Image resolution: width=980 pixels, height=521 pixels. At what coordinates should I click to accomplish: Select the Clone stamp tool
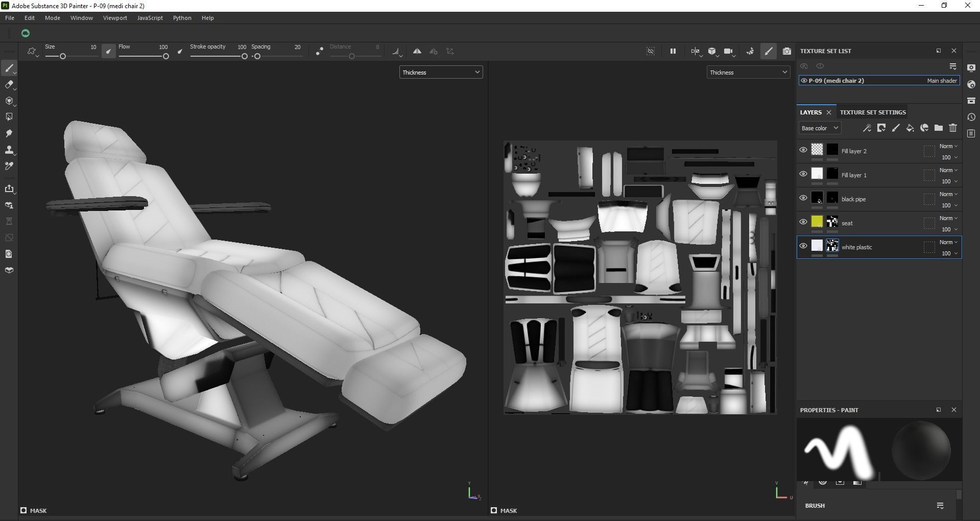[x=9, y=150]
